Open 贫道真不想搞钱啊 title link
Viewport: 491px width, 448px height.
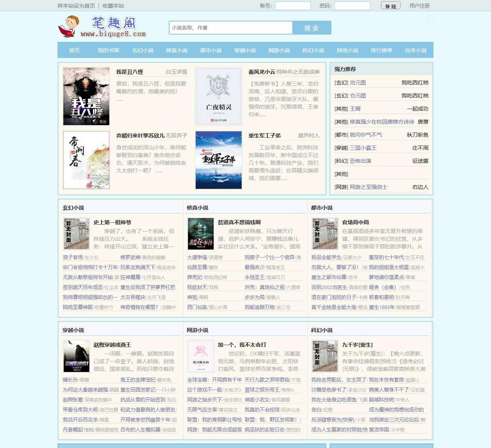(x=239, y=222)
